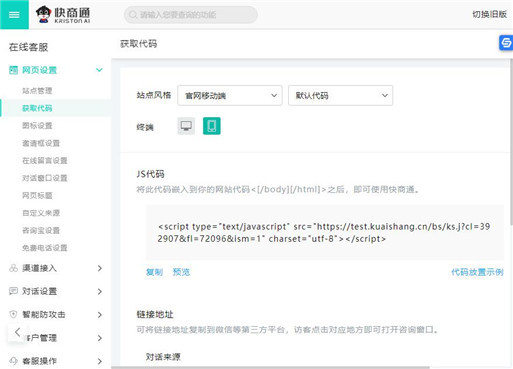Open 免费电话设置 menu item
Viewport: 513px width, 369px height.
click(45, 248)
